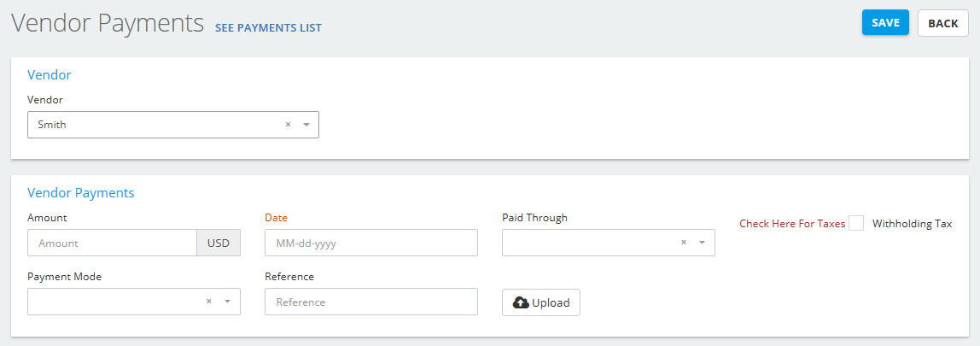The height and width of the screenshot is (346, 980).
Task: Open the See Payments List link
Action: tap(268, 27)
